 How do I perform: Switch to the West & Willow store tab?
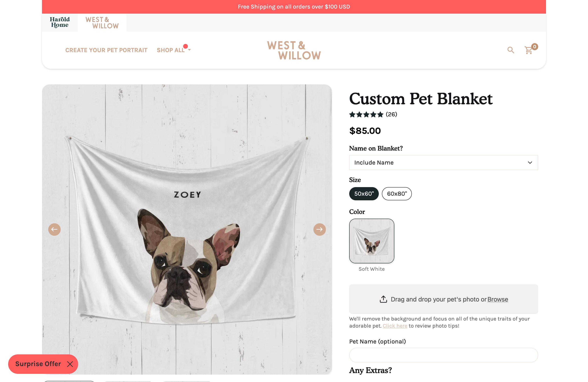click(x=102, y=23)
